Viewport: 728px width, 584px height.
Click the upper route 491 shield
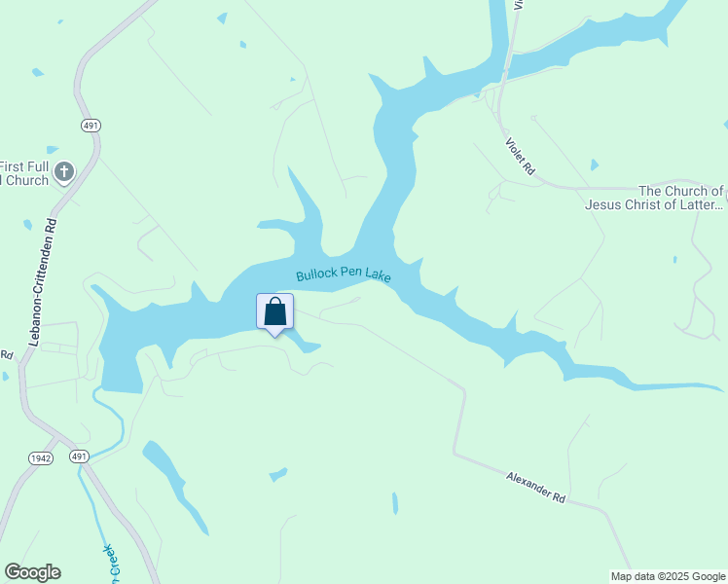tap(91, 126)
